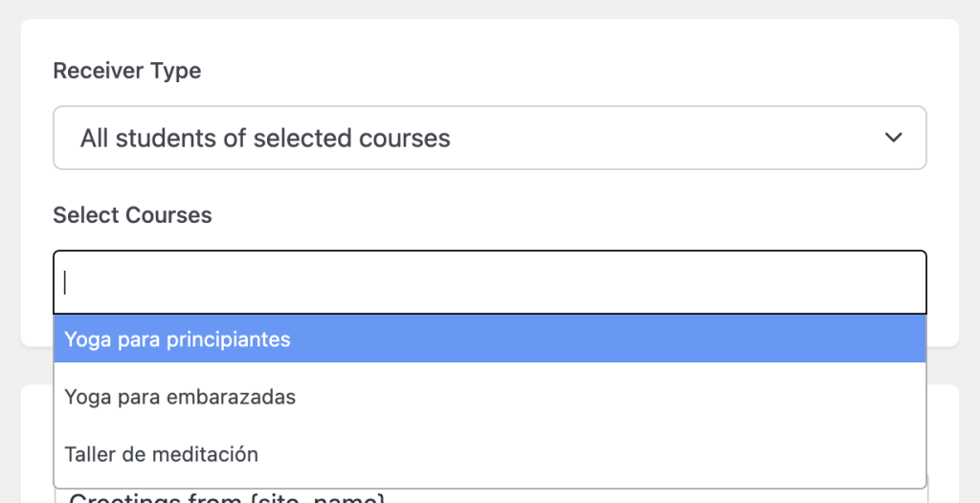Click right end of highlighted 'Yoga para principiantes' row
This screenshot has width=980, height=503.
[x=861, y=339]
